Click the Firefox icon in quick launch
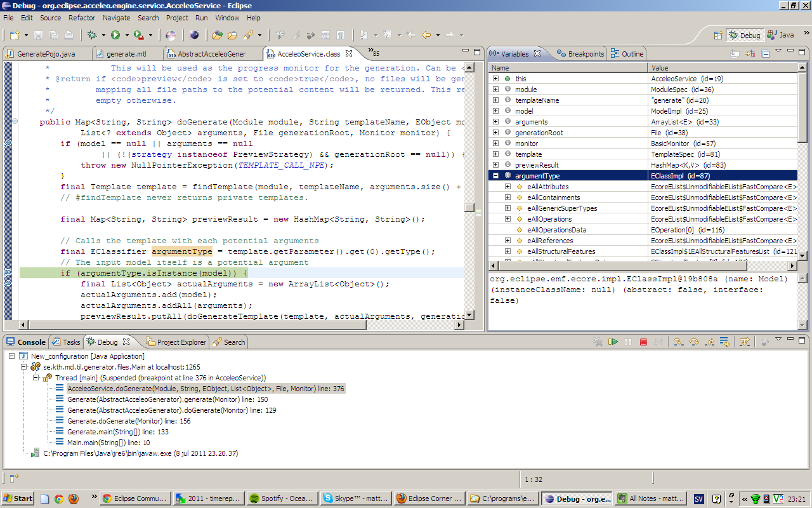 (x=72, y=498)
